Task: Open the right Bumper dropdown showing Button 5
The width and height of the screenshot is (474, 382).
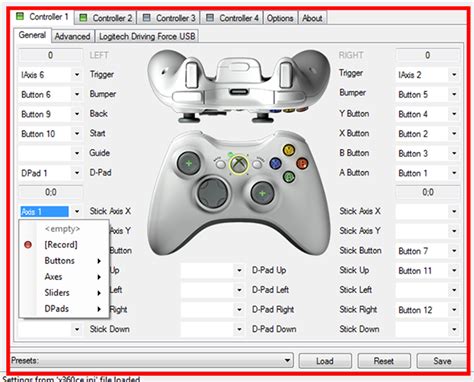Action: [x=428, y=94]
